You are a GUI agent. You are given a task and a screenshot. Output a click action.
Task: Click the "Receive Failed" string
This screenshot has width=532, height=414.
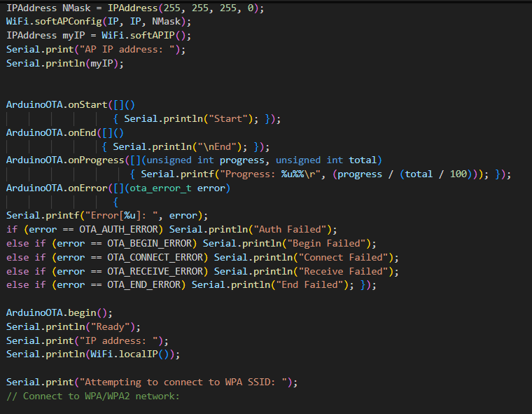tap(346, 271)
